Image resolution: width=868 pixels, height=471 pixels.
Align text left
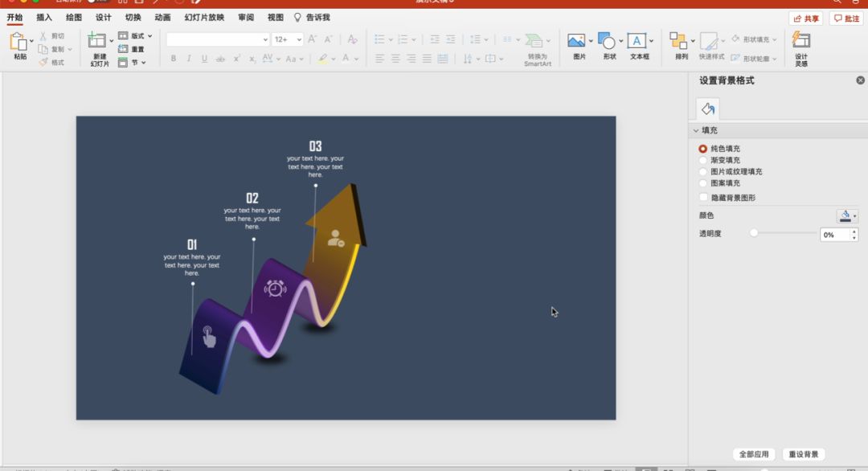tap(379, 59)
